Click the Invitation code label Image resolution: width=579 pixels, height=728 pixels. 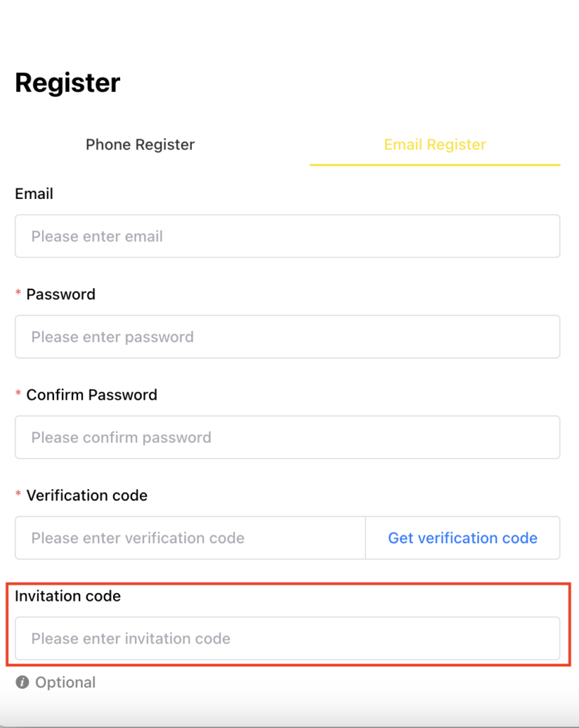(67, 596)
